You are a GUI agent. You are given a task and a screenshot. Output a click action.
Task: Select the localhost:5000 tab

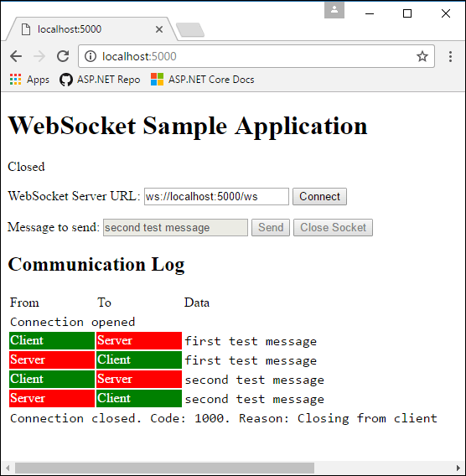[91, 29]
